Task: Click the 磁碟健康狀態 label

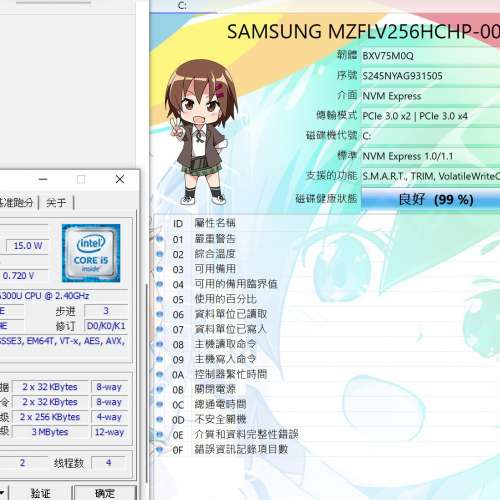Action: (326, 199)
